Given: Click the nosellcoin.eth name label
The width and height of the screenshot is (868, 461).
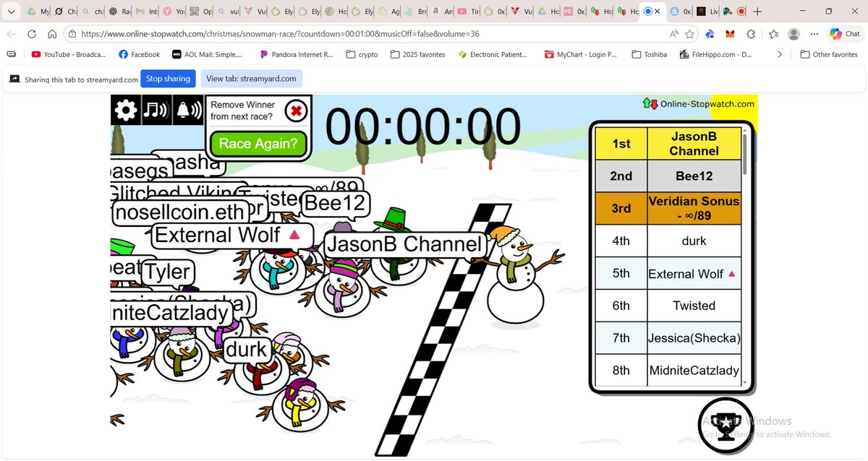Looking at the screenshot, I should coord(181,213).
